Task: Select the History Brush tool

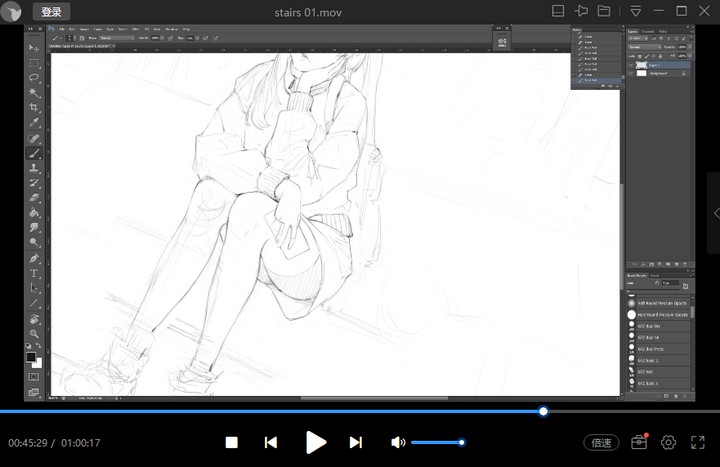Action: [x=34, y=183]
